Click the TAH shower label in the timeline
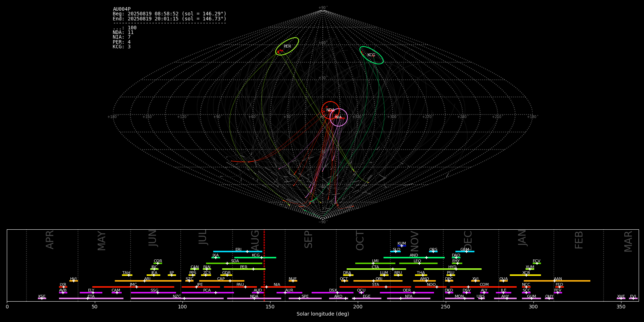This screenshot has width=644, height=322. (126, 273)
